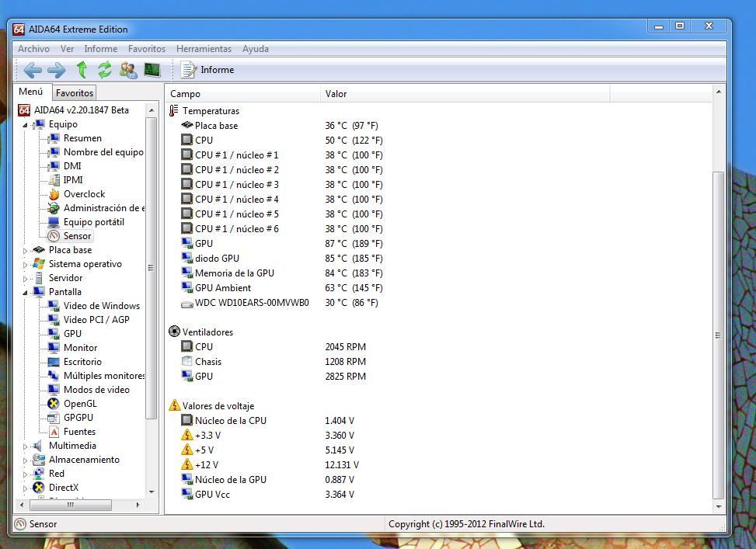756x549 pixels.
Task: Expand the Sistema operativo node
Action: pos(25,265)
